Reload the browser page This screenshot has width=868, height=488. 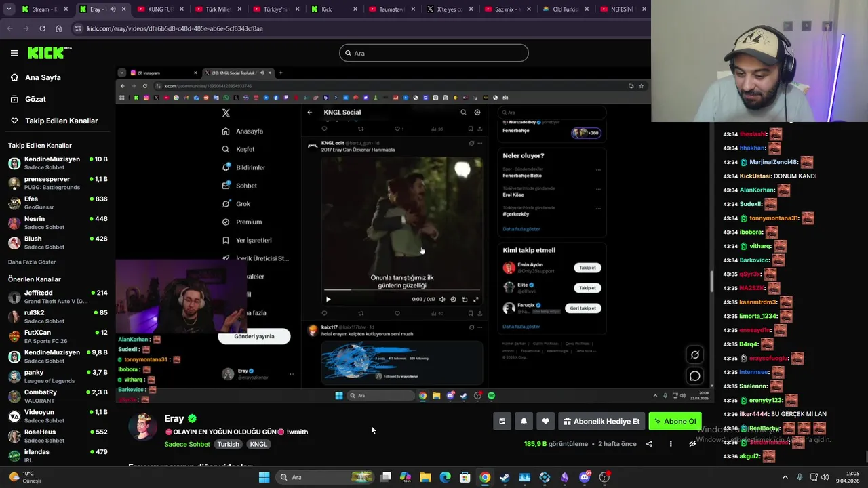pos(42,28)
